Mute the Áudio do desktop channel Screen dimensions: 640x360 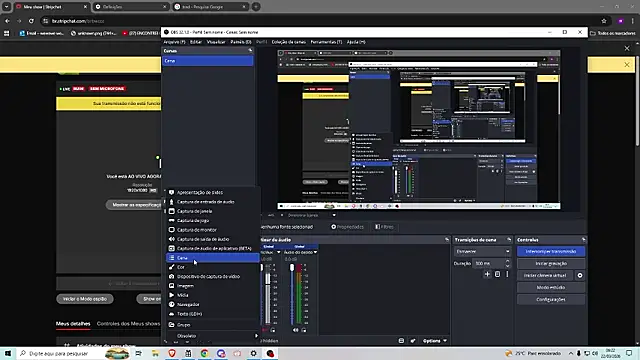[295, 330]
